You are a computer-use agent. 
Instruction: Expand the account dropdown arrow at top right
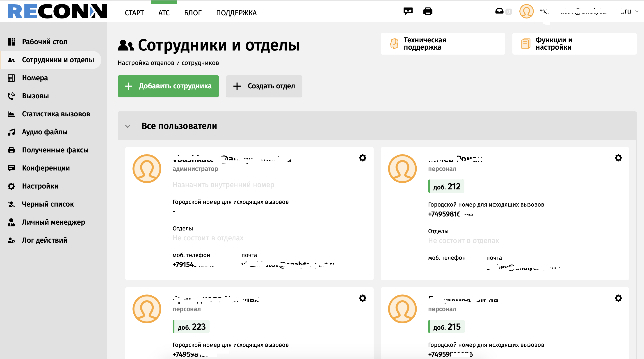click(x=637, y=11)
